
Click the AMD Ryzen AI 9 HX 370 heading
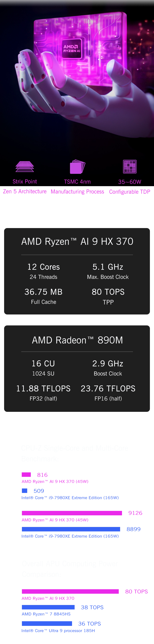(x=77, y=242)
